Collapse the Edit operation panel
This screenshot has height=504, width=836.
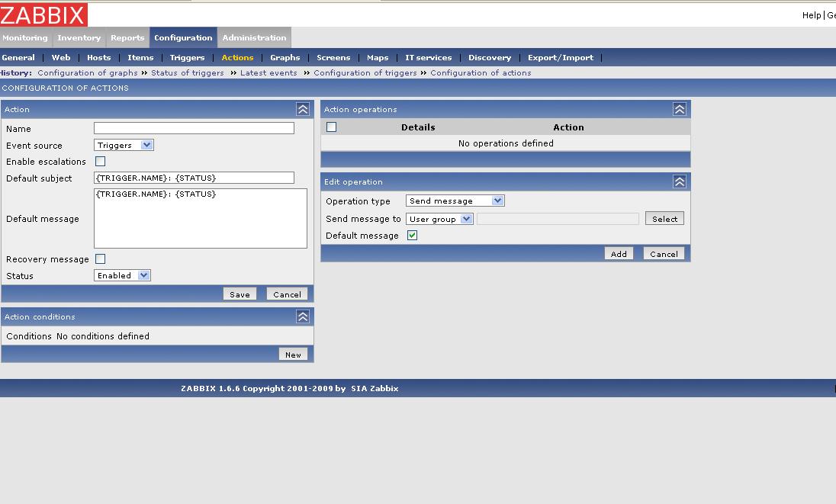(x=679, y=181)
